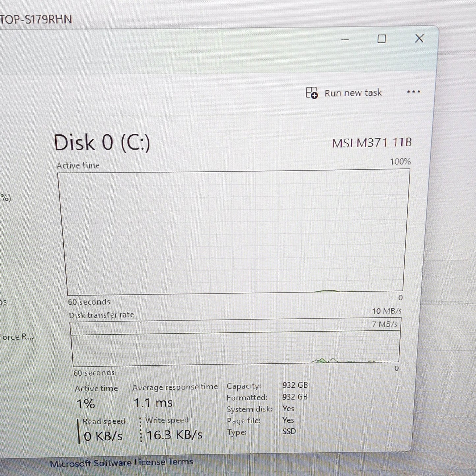Select the truncated 'Force R...' sidebar item

pyautogui.click(x=16, y=337)
